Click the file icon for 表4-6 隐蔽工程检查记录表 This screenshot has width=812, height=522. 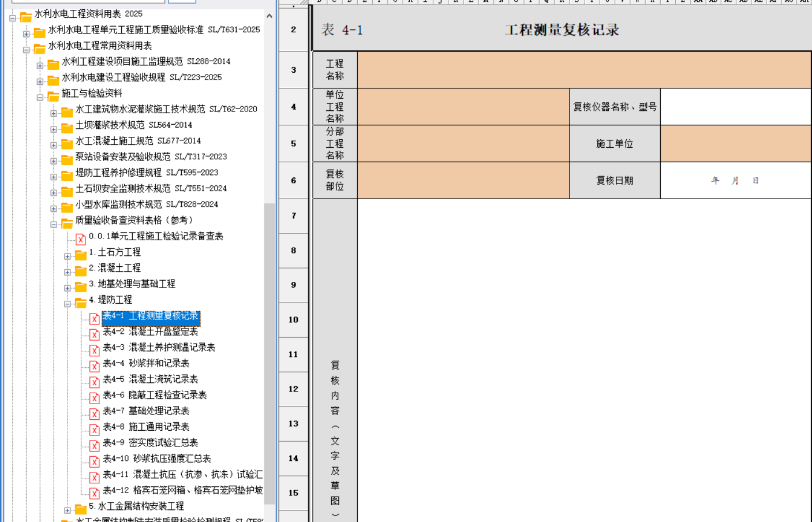tap(94, 397)
